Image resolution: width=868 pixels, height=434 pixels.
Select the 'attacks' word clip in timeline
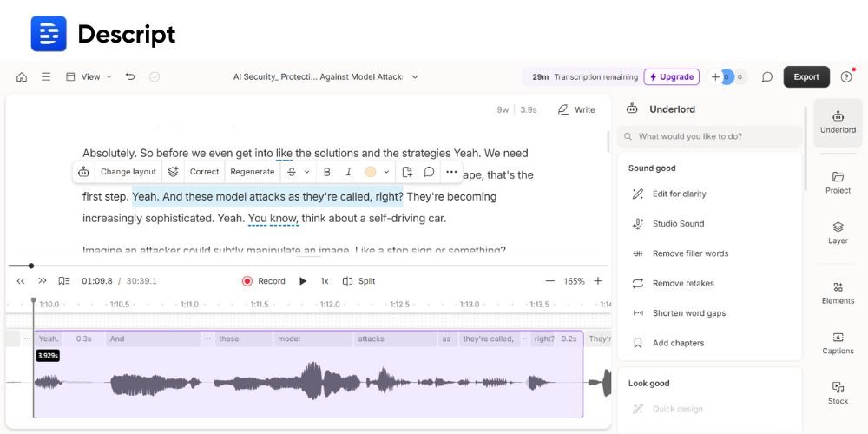396,339
